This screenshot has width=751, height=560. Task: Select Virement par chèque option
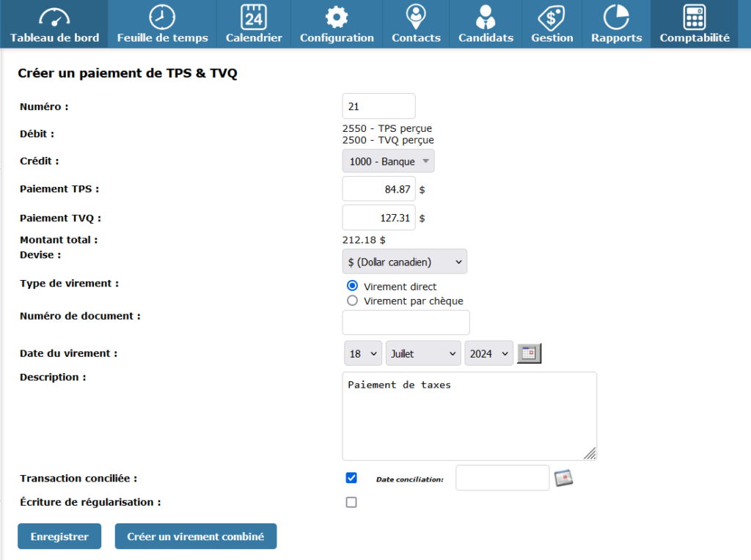[x=353, y=301]
